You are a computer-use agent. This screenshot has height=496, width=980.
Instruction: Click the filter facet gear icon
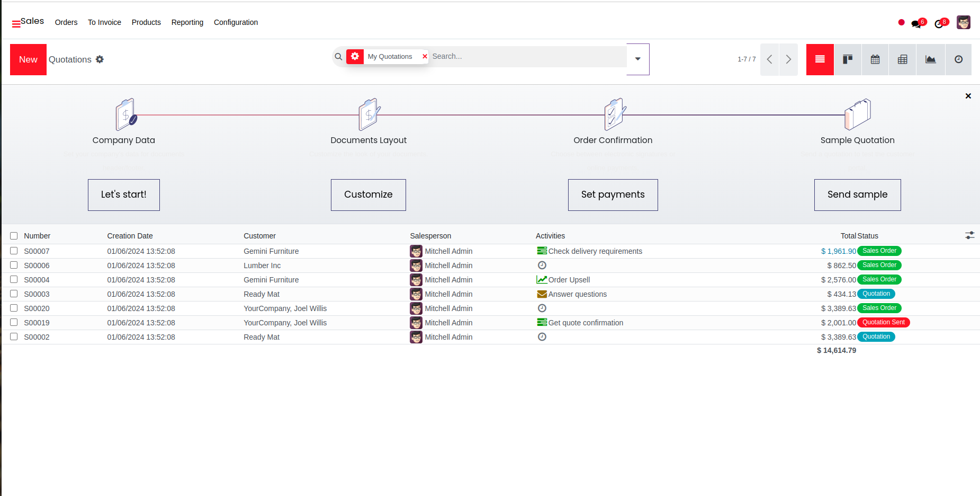355,56
